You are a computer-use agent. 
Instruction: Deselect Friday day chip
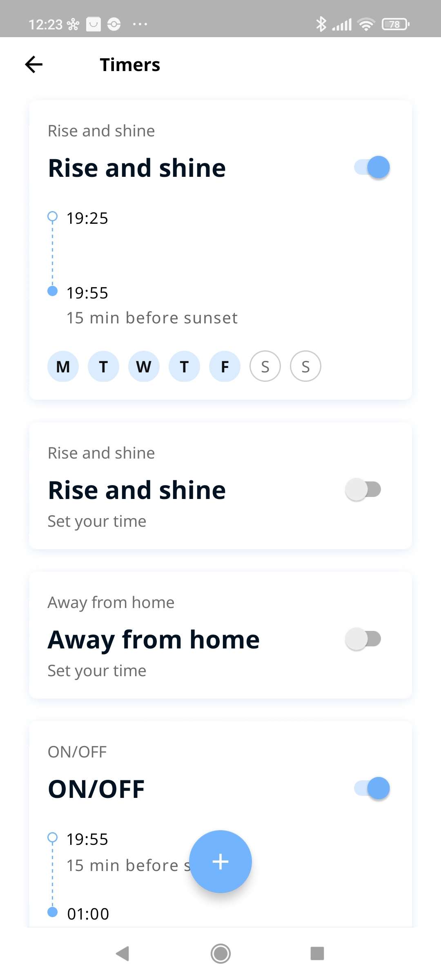(225, 366)
